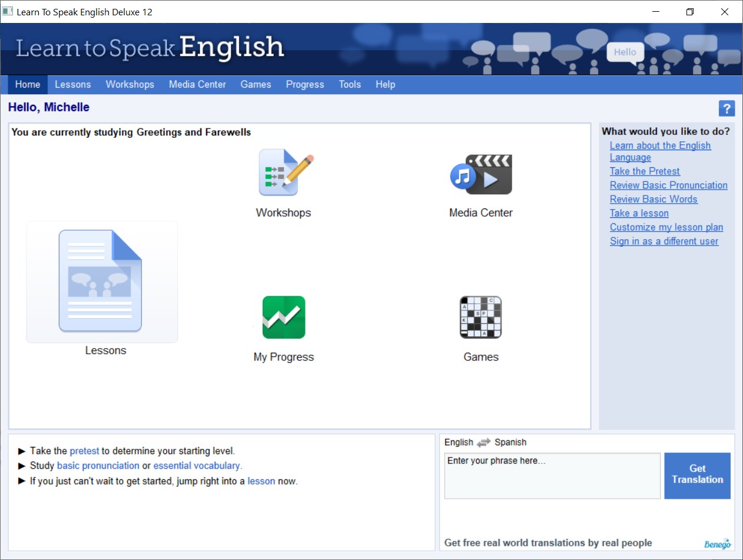743x560 pixels.
Task: Swap translation languages with the arrows icon
Action: tap(484, 442)
